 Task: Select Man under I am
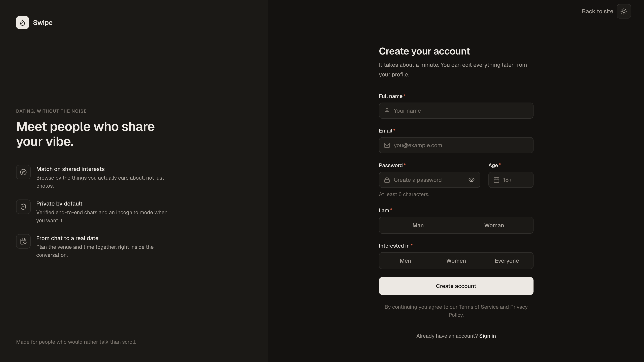coord(418,225)
